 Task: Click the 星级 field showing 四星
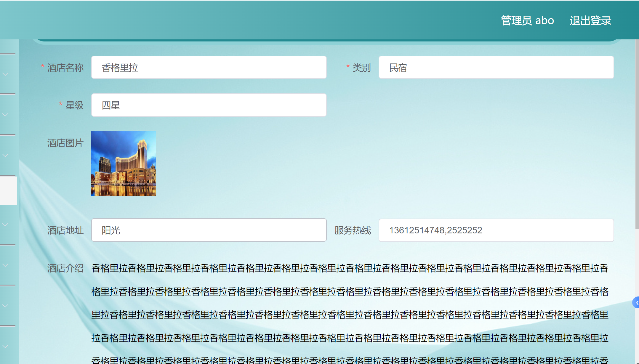click(x=209, y=105)
